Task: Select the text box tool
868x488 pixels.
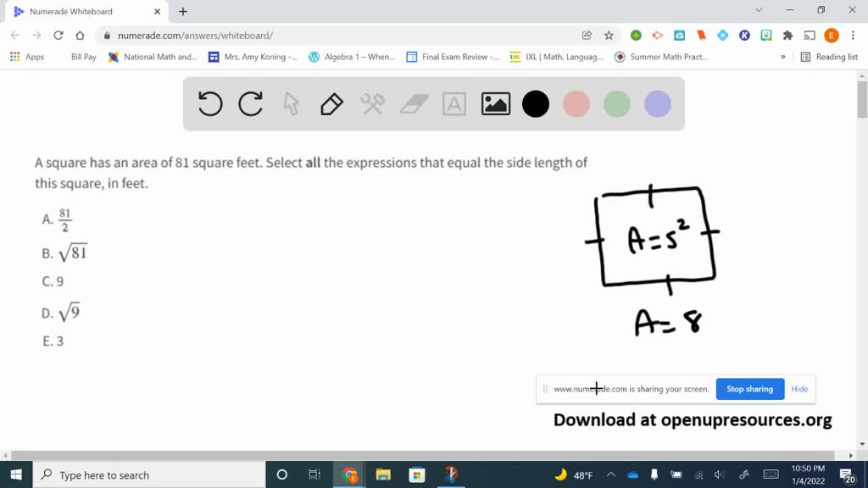Action: (454, 104)
